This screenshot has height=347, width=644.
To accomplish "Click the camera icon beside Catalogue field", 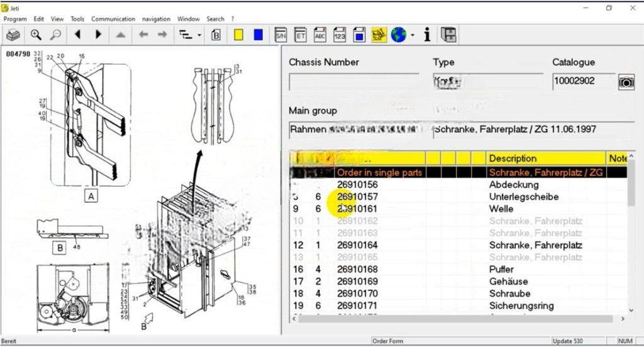I will tap(626, 82).
